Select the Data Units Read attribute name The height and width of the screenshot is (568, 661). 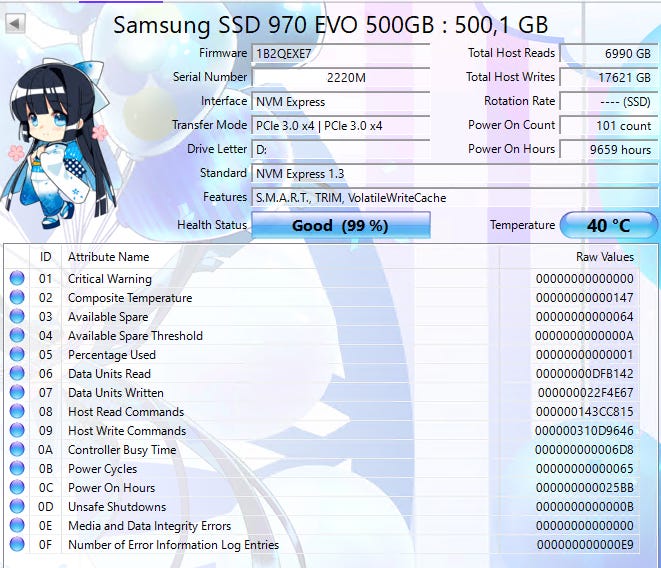tap(109, 374)
